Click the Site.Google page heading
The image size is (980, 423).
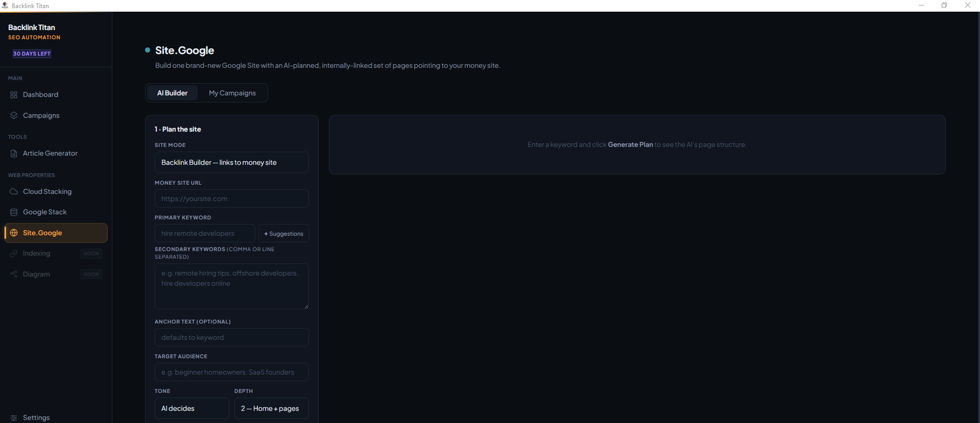click(x=184, y=50)
